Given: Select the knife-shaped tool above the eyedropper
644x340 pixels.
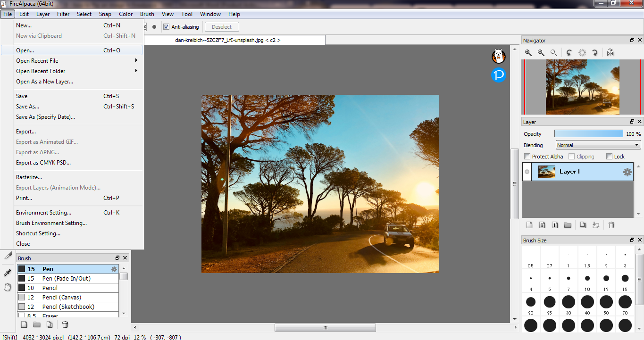Looking at the screenshot, I should 8,255.
